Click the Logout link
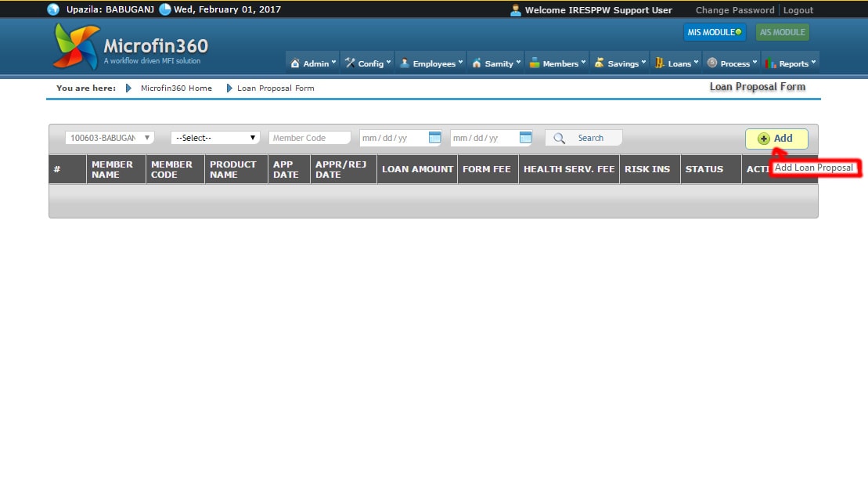Image resolution: width=868 pixels, height=480 pixels. click(798, 10)
